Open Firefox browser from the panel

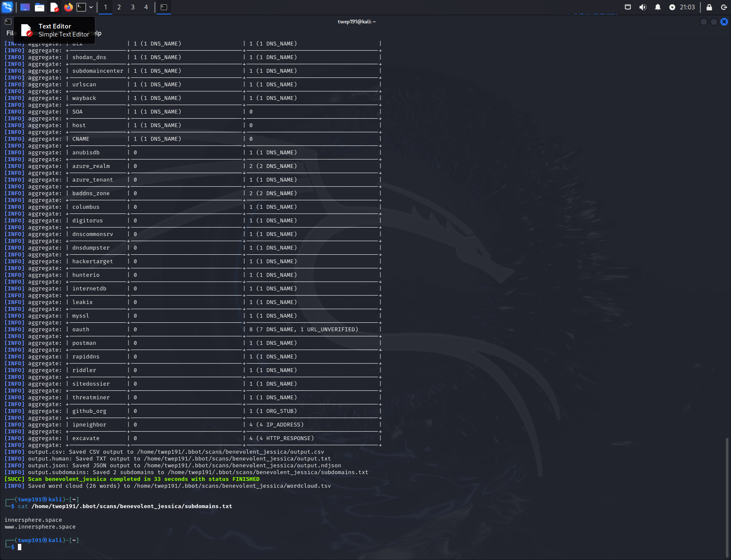pyautogui.click(x=68, y=7)
